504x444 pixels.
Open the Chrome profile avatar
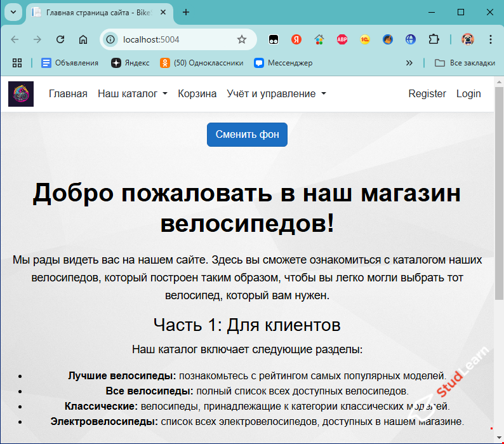coord(468,39)
